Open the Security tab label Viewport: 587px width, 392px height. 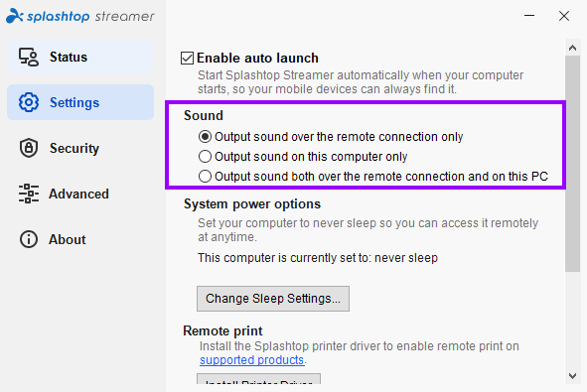(x=74, y=148)
